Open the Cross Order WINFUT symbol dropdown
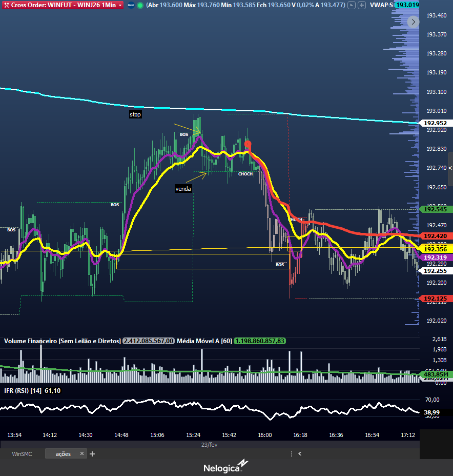 120,5
